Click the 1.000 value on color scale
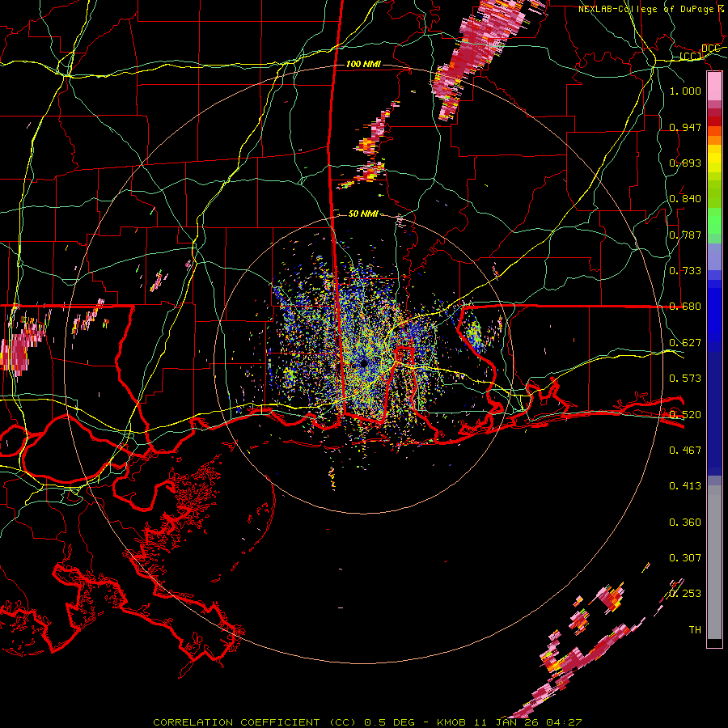This screenshot has width=728, height=728. pyautogui.click(x=685, y=91)
